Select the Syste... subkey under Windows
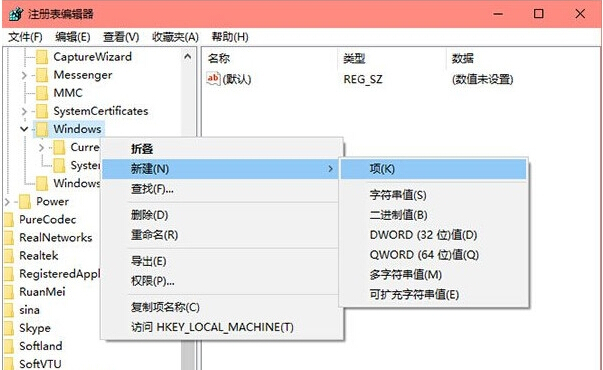The image size is (603, 370). pos(85,165)
